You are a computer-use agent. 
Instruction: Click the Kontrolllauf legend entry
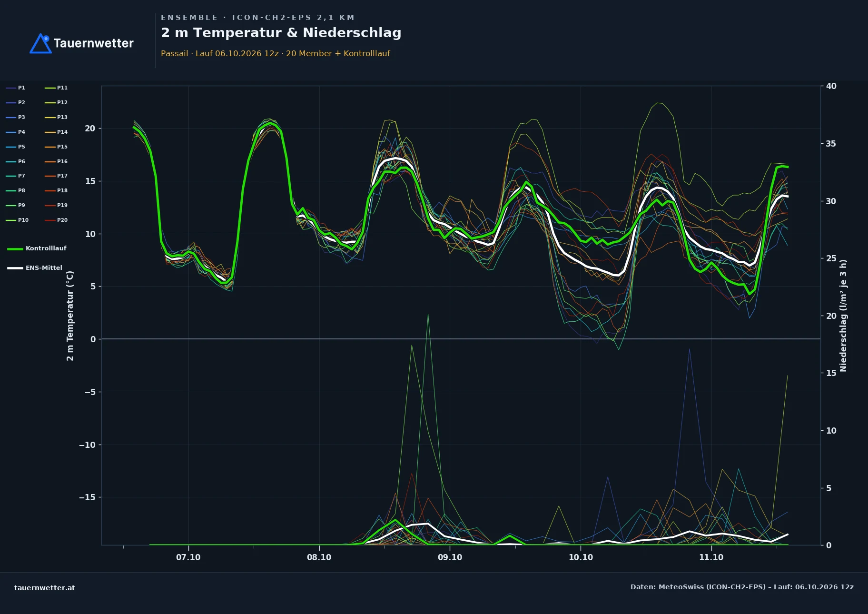click(x=37, y=248)
